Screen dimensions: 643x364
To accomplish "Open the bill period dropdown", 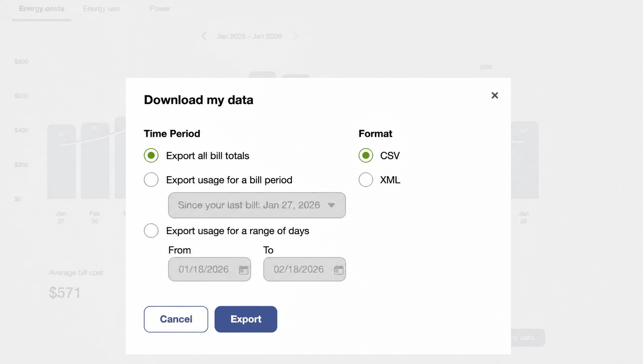I will pos(257,205).
